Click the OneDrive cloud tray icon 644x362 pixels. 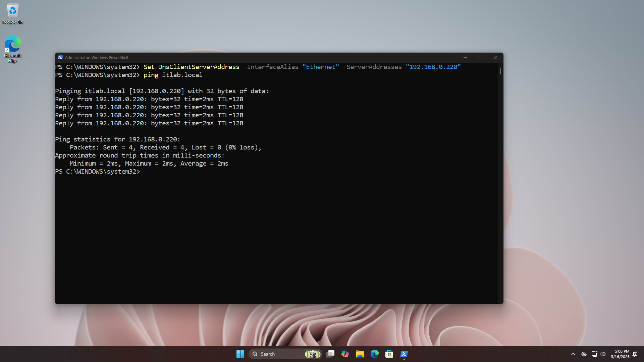[x=584, y=354]
